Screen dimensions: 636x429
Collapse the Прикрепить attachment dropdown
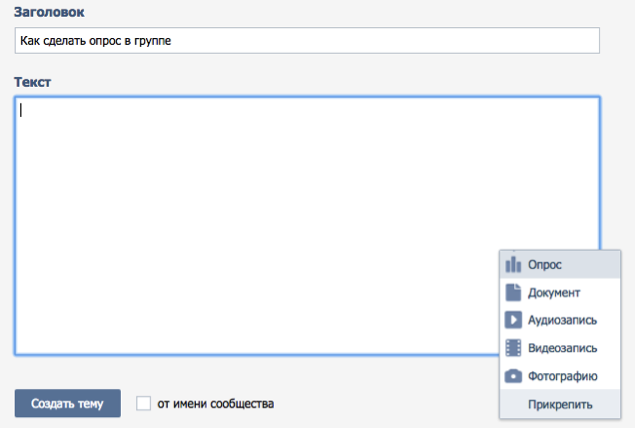560,404
